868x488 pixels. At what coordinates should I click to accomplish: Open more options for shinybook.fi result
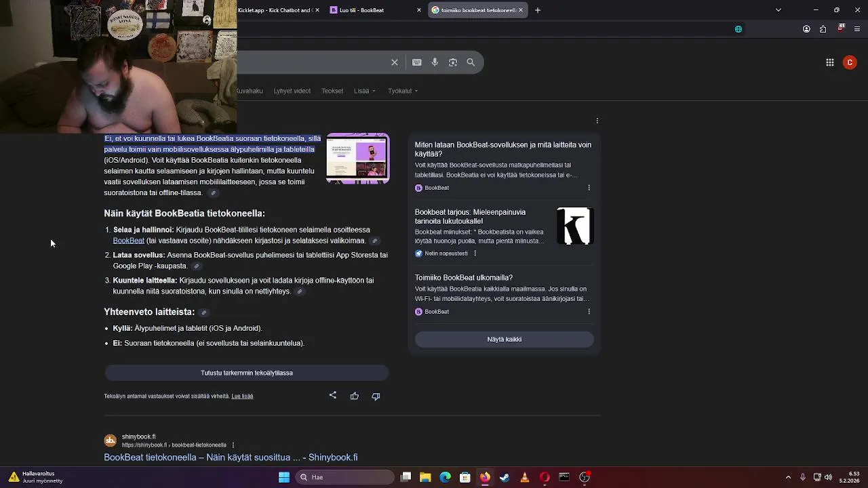233,445
